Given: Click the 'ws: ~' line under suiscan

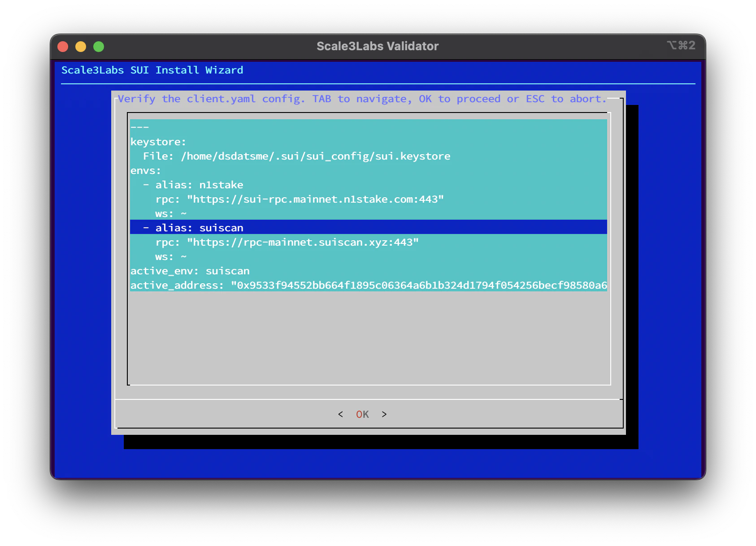Looking at the screenshot, I should click(369, 256).
